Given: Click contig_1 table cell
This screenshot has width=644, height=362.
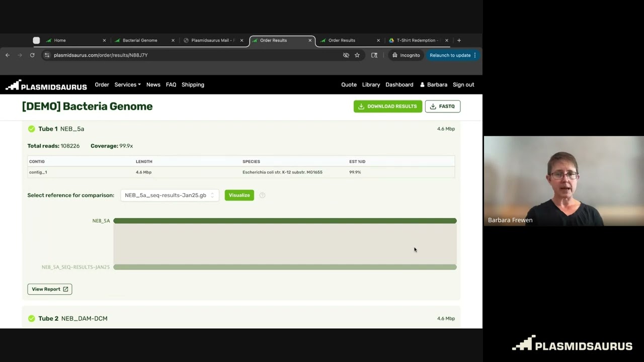Looking at the screenshot, I should click(x=38, y=172).
